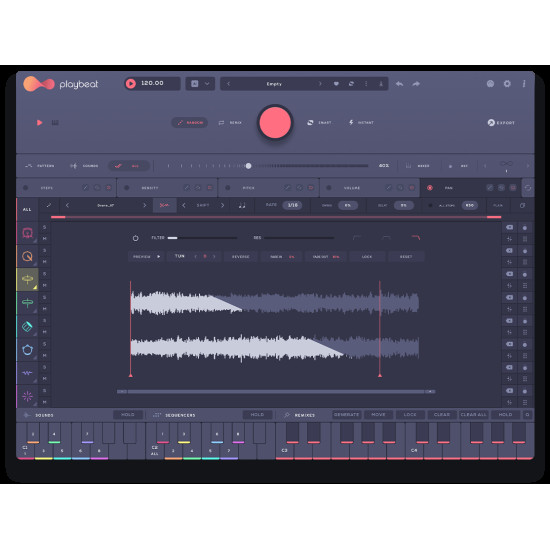Click the waveform horizontal scrollbar
This screenshot has height=550, width=550.
point(276,391)
